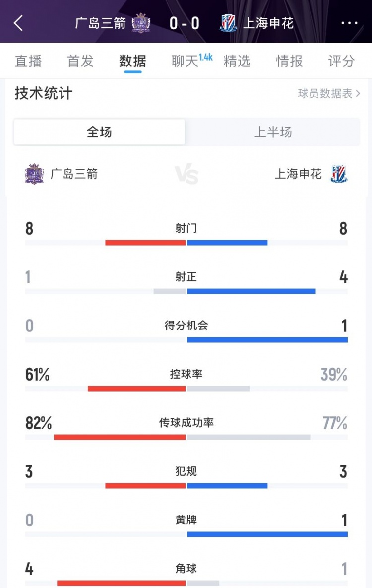Tap the Shanghai Shenhua crest in header
Screen dimensions: 372x588
(x=229, y=23)
